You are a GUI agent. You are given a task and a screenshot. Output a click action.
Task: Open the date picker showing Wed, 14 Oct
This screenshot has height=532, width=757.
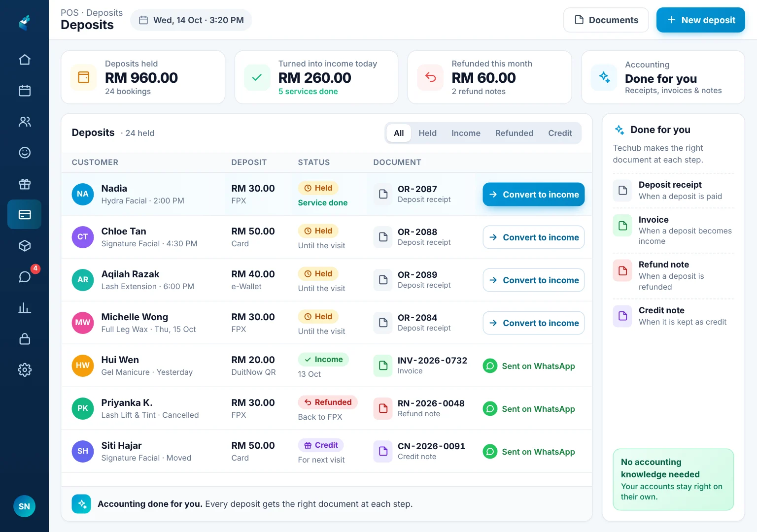(x=191, y=20)
